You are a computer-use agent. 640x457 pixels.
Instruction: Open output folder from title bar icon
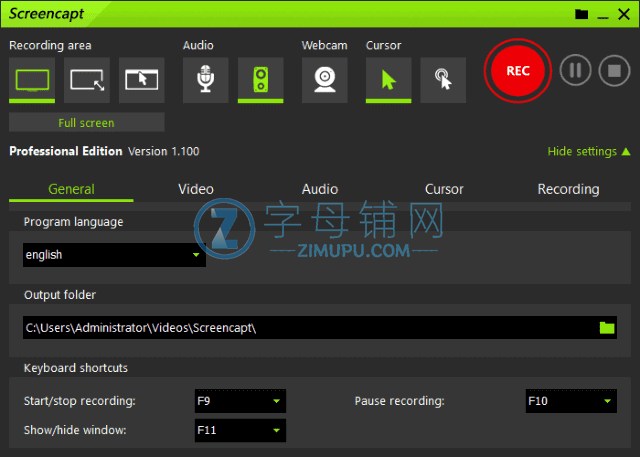click(x=582, y=14)
